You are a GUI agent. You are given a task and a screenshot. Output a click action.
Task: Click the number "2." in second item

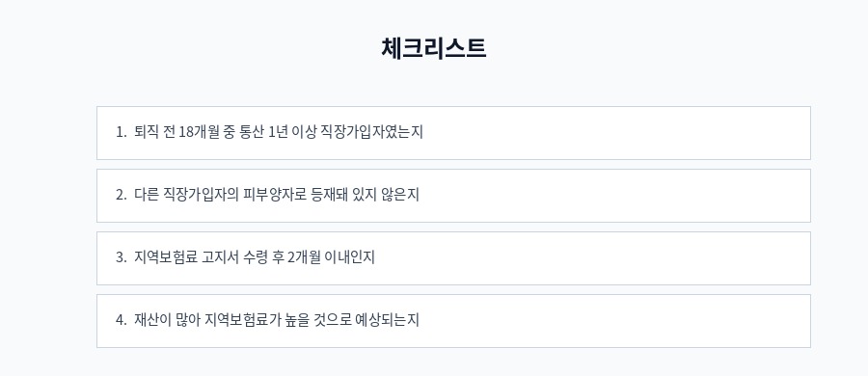coord(122,195)
